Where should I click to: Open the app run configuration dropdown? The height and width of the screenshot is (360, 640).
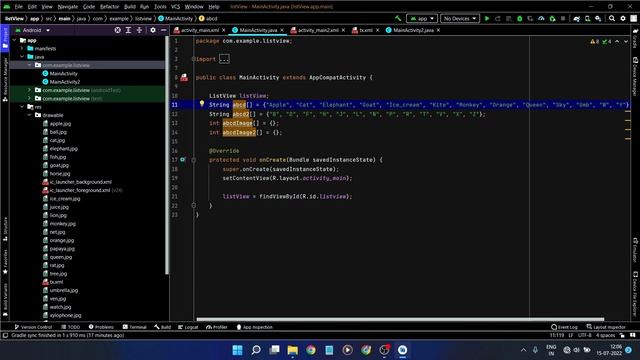tap(422, 18)
